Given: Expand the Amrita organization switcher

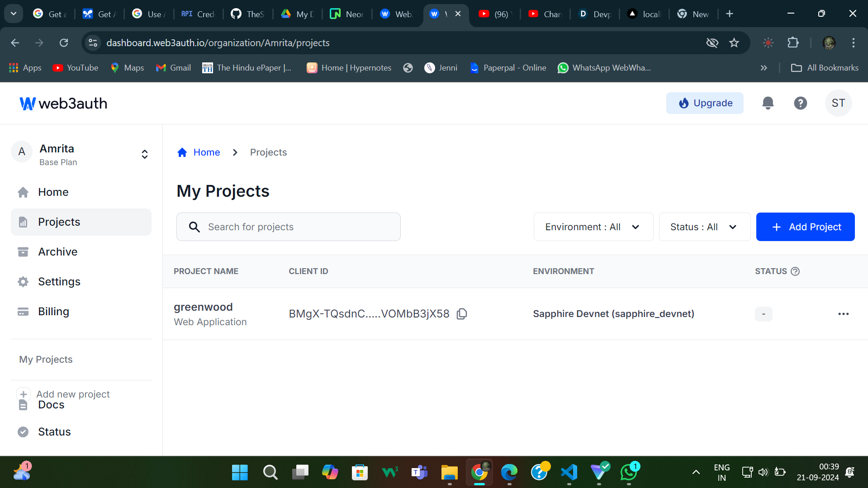Looking at the screenshot, I should 144,155.
